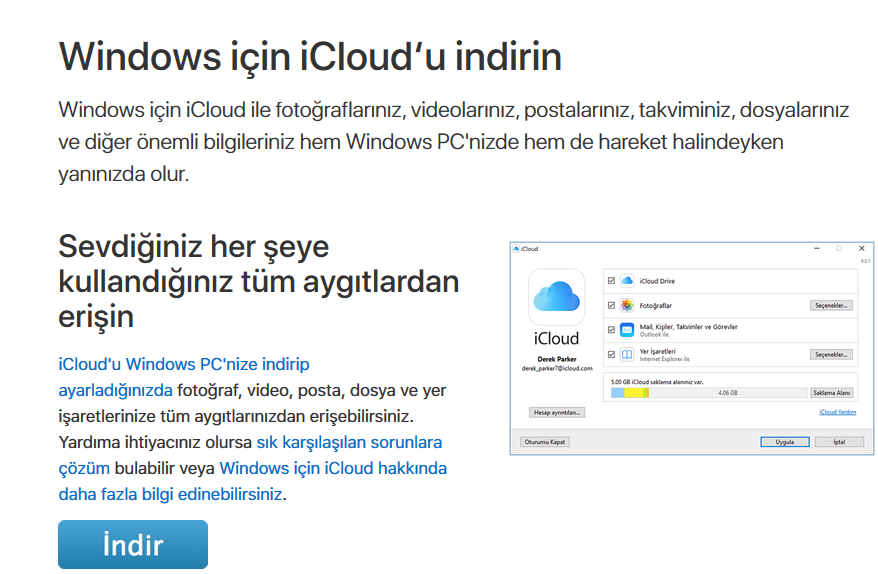Screen dimensions: 878x574
Task: Click the large iCloud cloud logo in the iCloud window
Action: [556, 297]
